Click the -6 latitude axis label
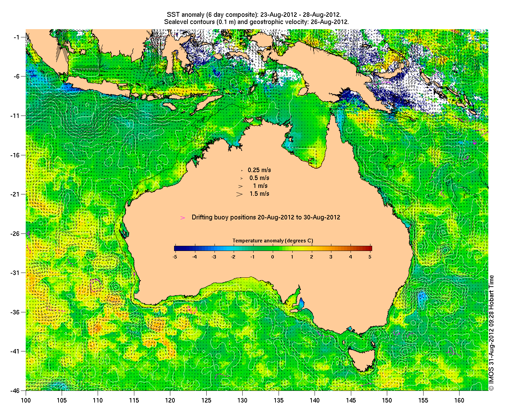The image size is (514, 420). (x=17, y=76)
